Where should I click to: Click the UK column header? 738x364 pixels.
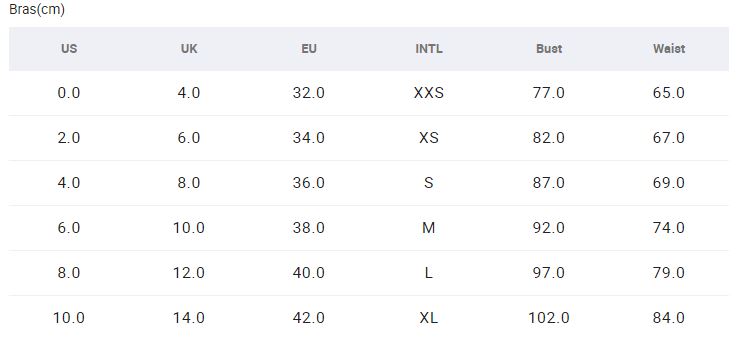pos(189,49)
